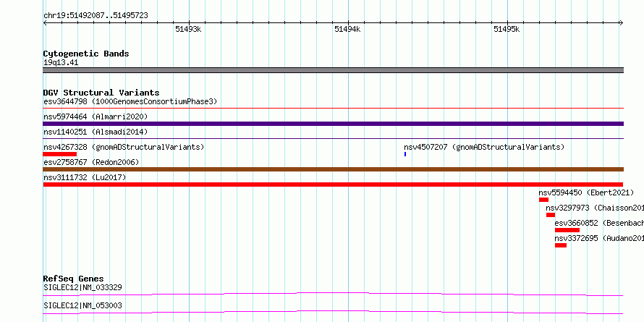Image resolution: width=644 pixels, height=322 pixels.
Task: Click the ruler's right arrowhead
Action: 621,23
